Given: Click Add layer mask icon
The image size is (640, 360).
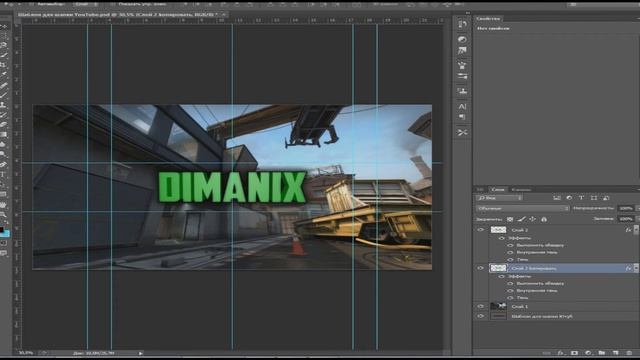Looking at the screenshot, I should click(574, 353).
